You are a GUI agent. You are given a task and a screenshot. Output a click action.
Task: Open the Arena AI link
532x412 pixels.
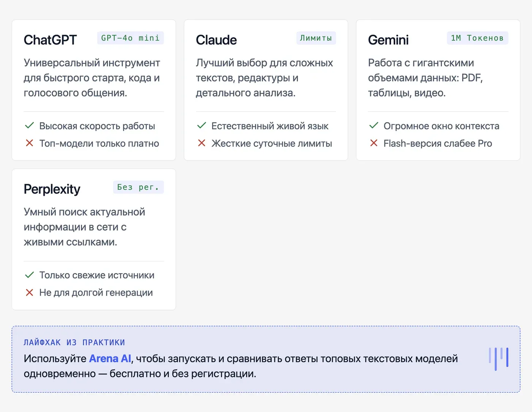[110, 359]
